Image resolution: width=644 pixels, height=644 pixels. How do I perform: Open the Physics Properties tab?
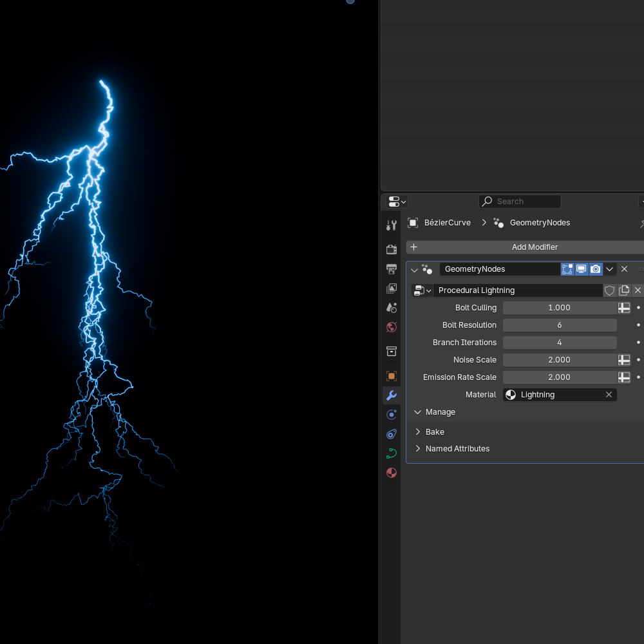[x=391, y=433]
